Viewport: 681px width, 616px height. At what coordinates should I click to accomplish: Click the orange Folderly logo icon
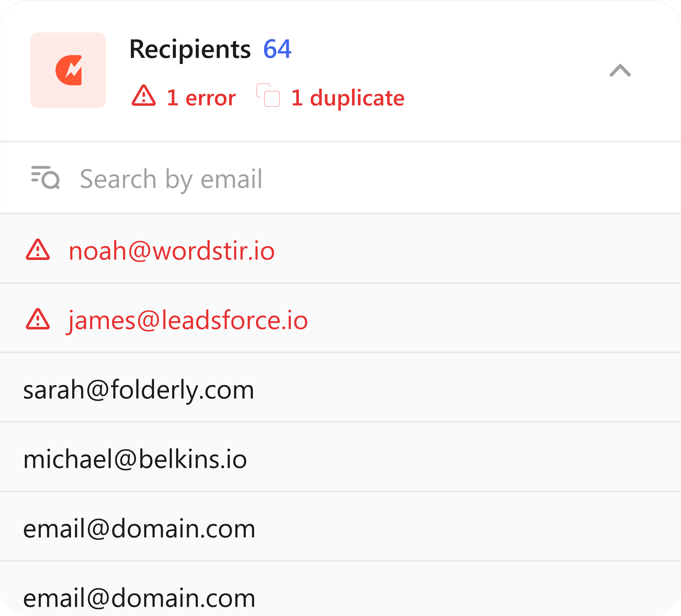pyautogui.click(x=68, y=70)
